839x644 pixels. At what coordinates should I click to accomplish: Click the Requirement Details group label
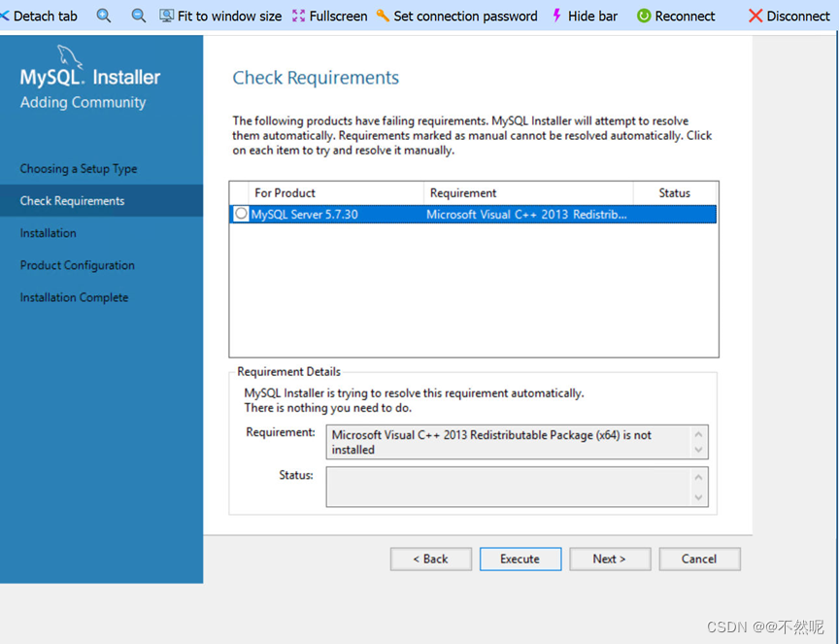pos(289,371)
